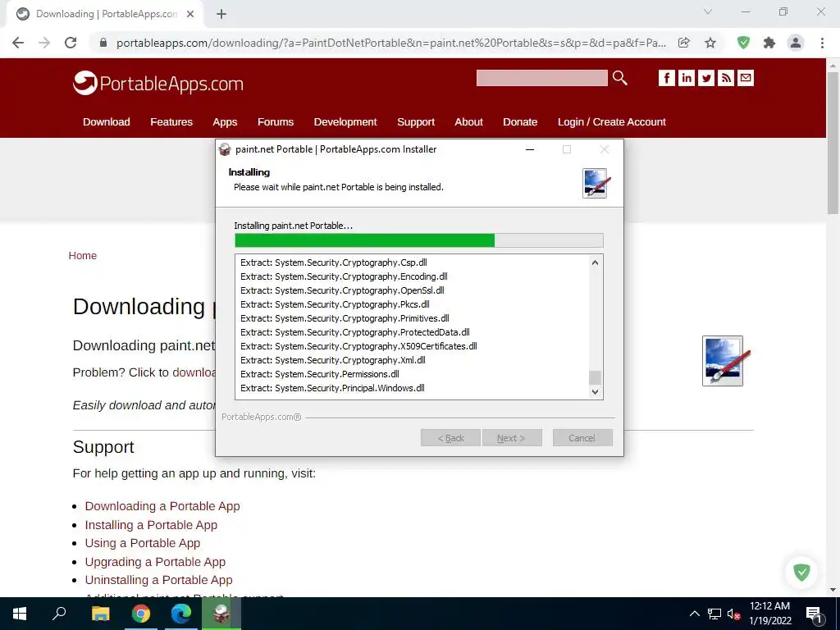Viewport: 840px width, 630px height.
Task: Show hidden tray icons chevron
Action: [x=694, y=614]
